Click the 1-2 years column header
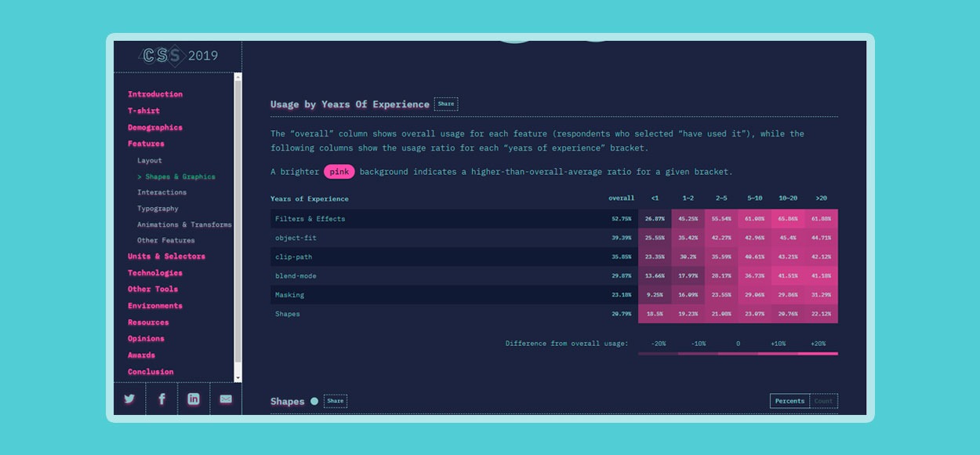The width and height of the screenshot is (980, 455). pos(688,198)
